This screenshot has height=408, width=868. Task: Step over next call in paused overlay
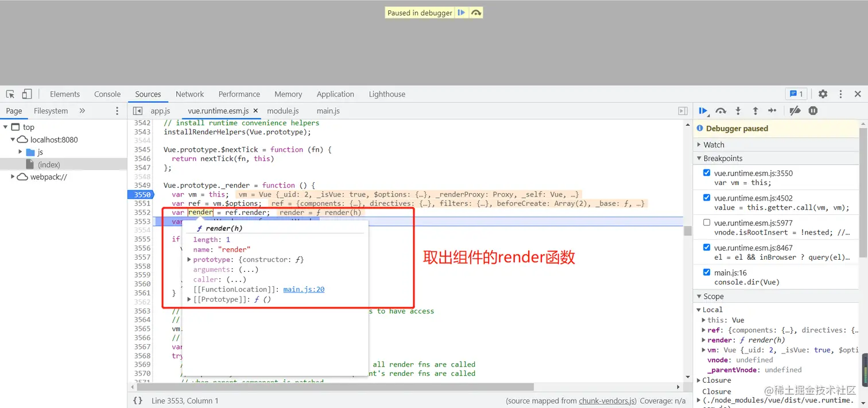tap(476, 13)
